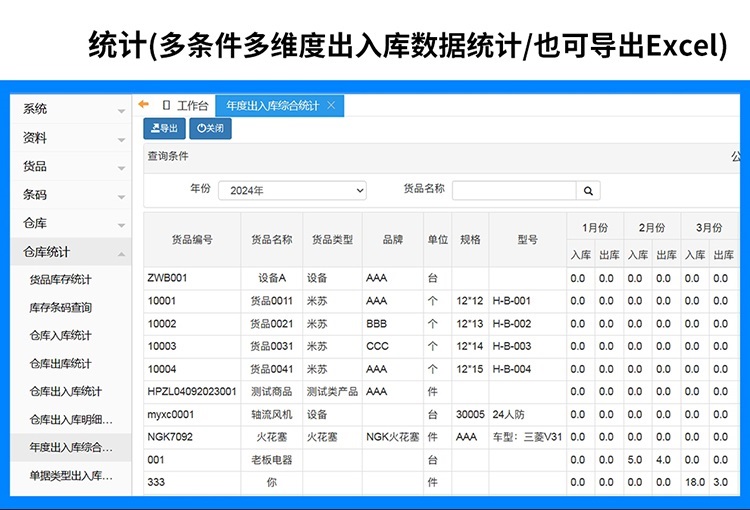Select 年度出入库综合 sidebar item
The height and width of the screenshot is (510, 750).
(x=71, y=447)
